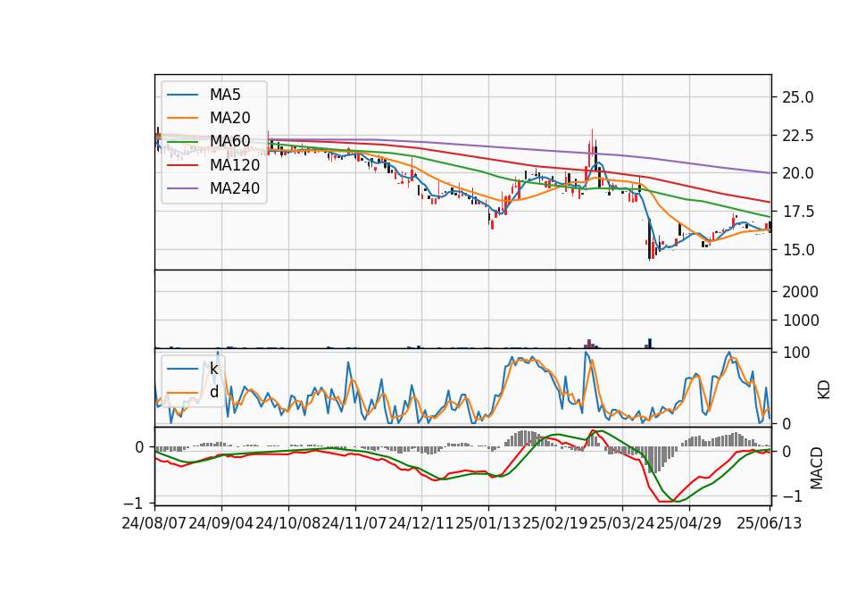Click the MA60 legend label
The image size is (857, 616).
[229, 141]
